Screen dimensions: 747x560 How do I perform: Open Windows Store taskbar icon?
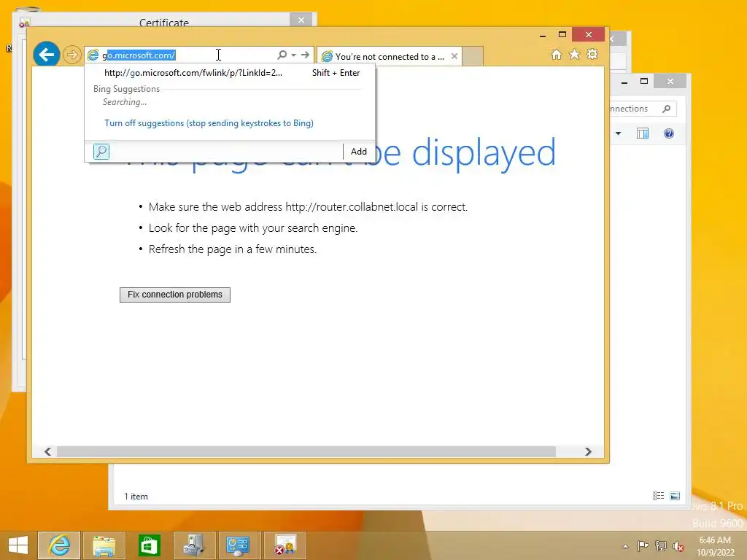(x=149, y=545)
